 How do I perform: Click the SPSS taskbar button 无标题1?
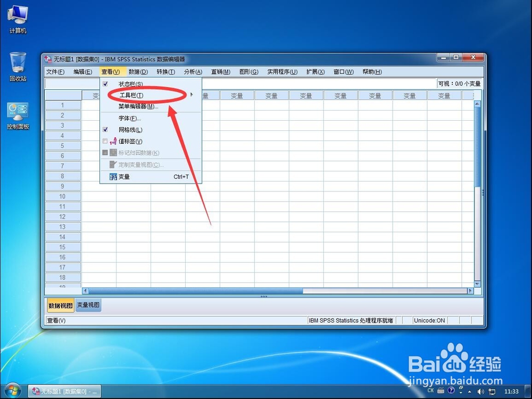tap(64, 392)
